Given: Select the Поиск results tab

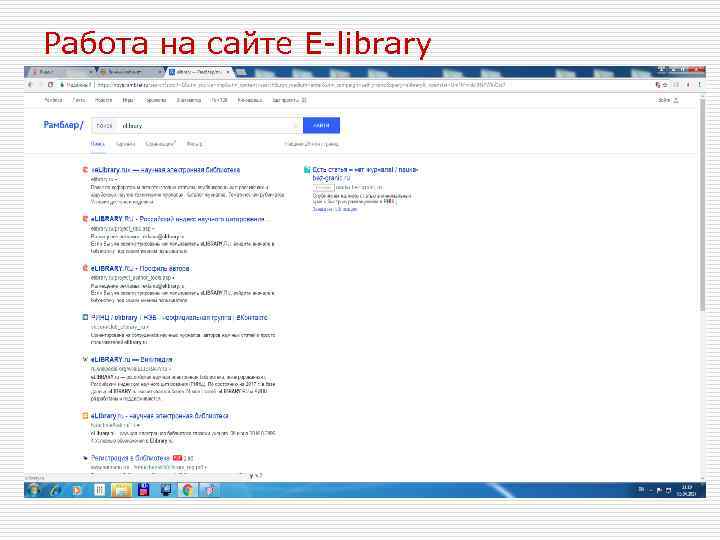Looking at the screenshot, I should click(x=97, y=144).
